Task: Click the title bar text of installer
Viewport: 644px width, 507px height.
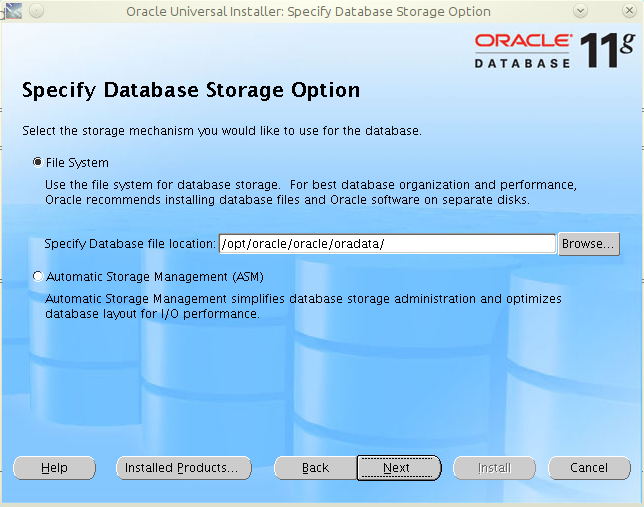Action: [308, 12]
